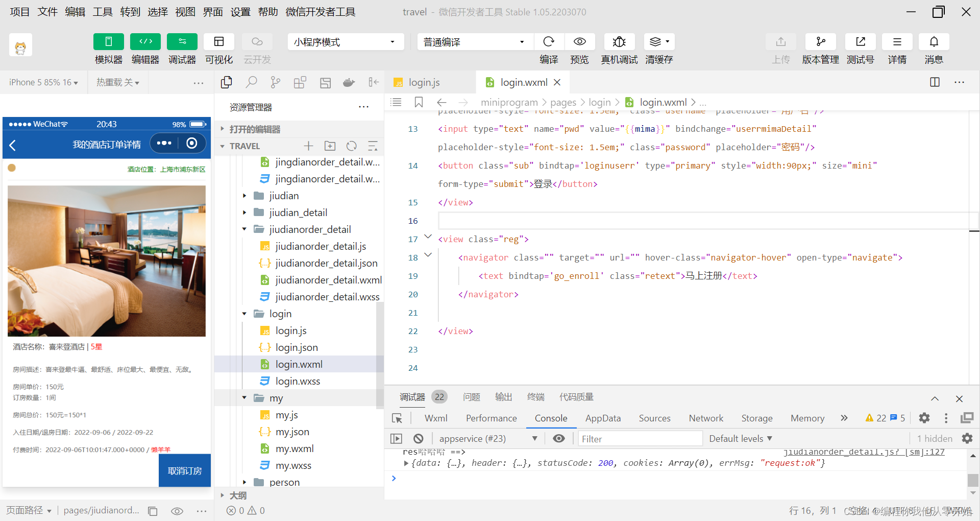Screen dimensions: 980x521
Task: Open the source control branch icon
Action: [276, 82]
